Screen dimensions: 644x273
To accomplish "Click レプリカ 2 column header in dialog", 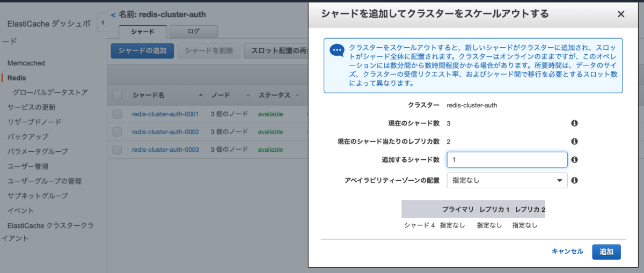I will [530, 209].
